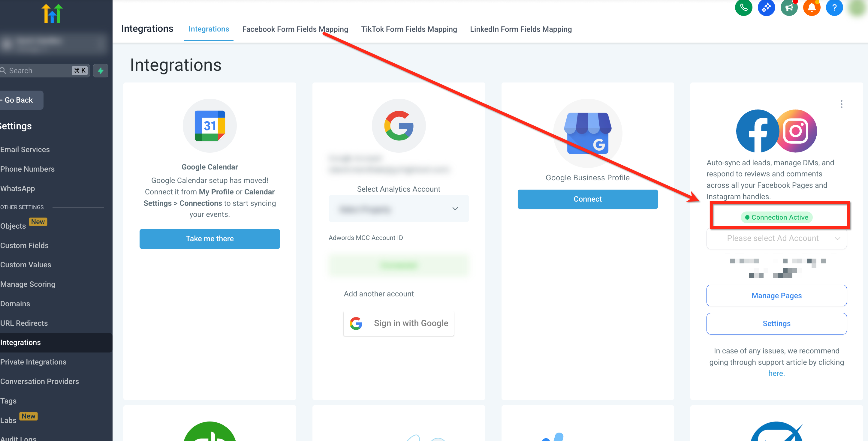
Task: Open TikTok Form Fields Mapping tab
Action: pos(409,29)
